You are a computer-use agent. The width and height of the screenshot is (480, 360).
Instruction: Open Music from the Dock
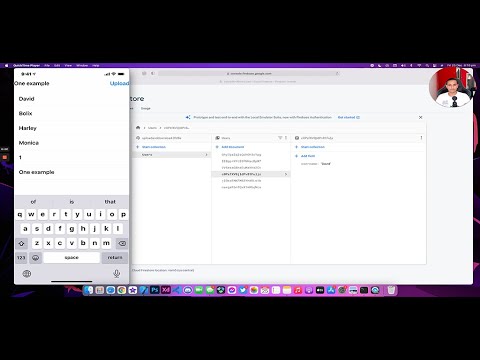click(x=298, y=290)
